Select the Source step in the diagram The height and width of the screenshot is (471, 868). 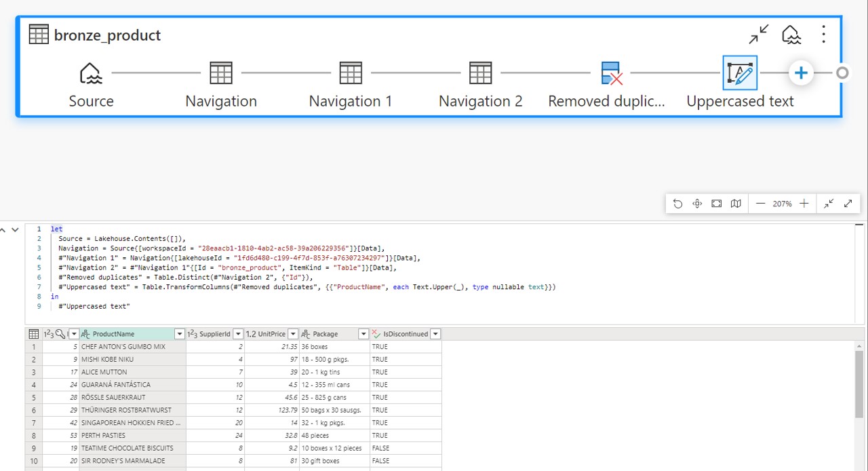click(x=91, y=73)
